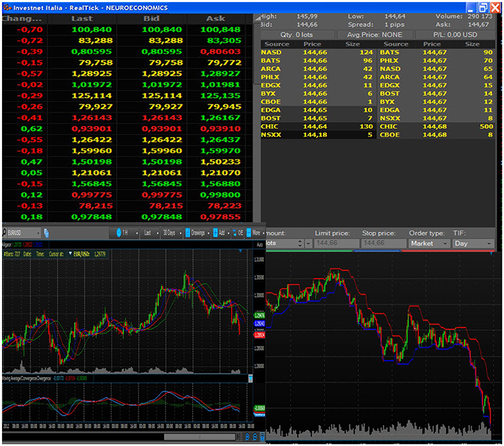Open small dropdown beside lots amount

coord(308,243)
